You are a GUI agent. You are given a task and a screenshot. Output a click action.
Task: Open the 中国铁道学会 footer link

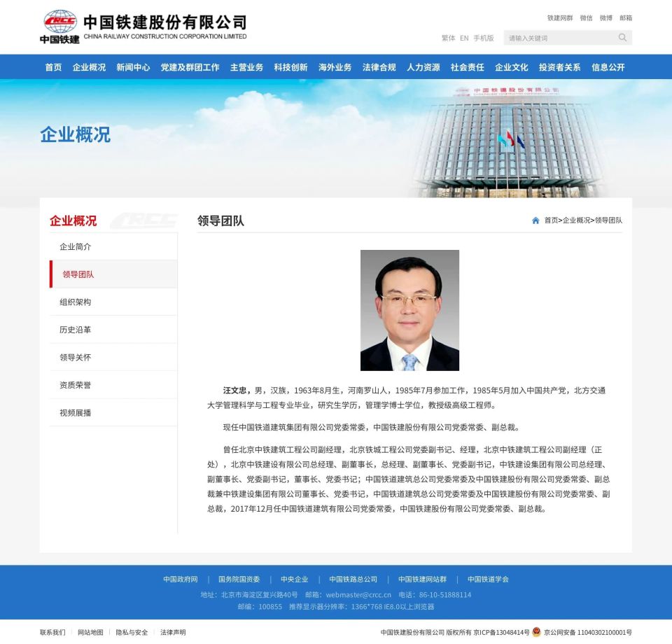[488, 580]
